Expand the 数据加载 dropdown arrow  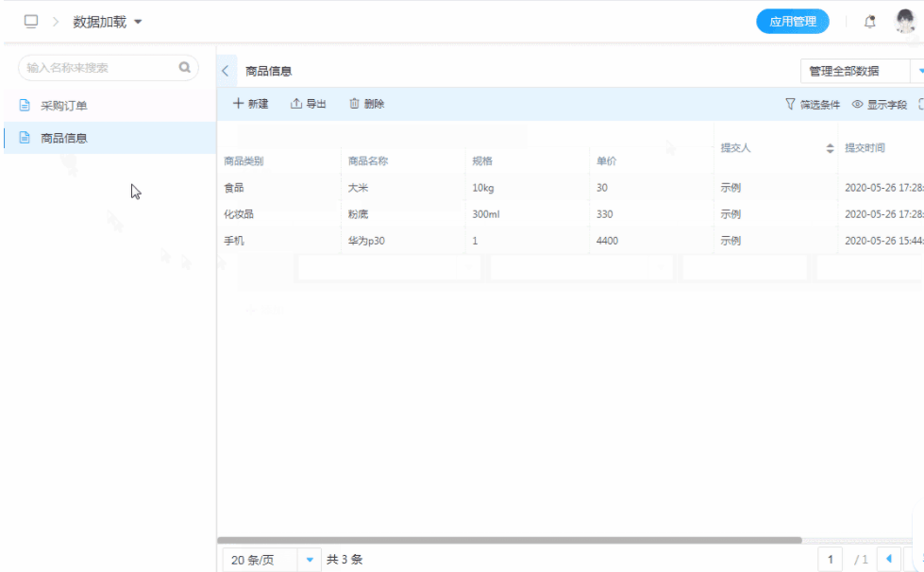pos(139,22)
